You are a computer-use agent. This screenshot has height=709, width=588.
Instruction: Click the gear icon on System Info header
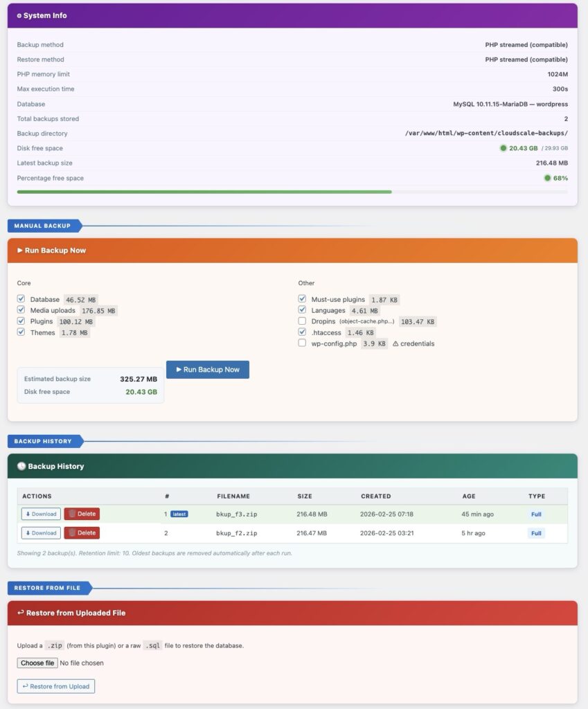20,15
